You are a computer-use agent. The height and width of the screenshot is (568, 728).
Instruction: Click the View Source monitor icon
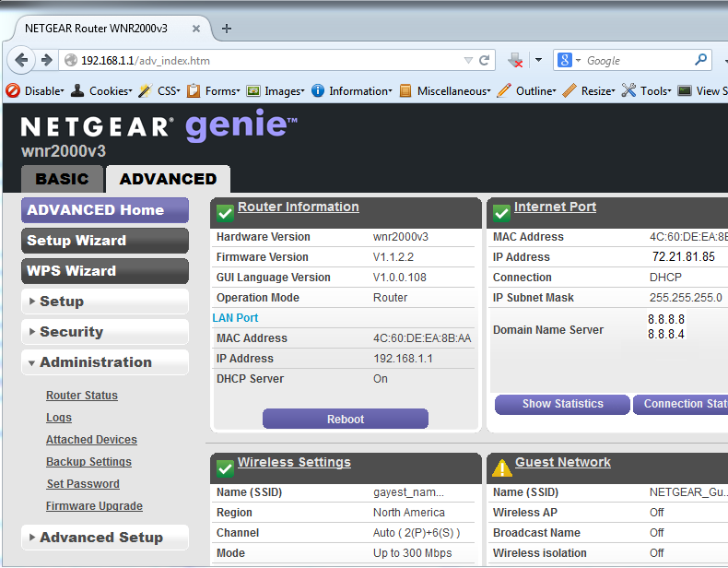685,90
